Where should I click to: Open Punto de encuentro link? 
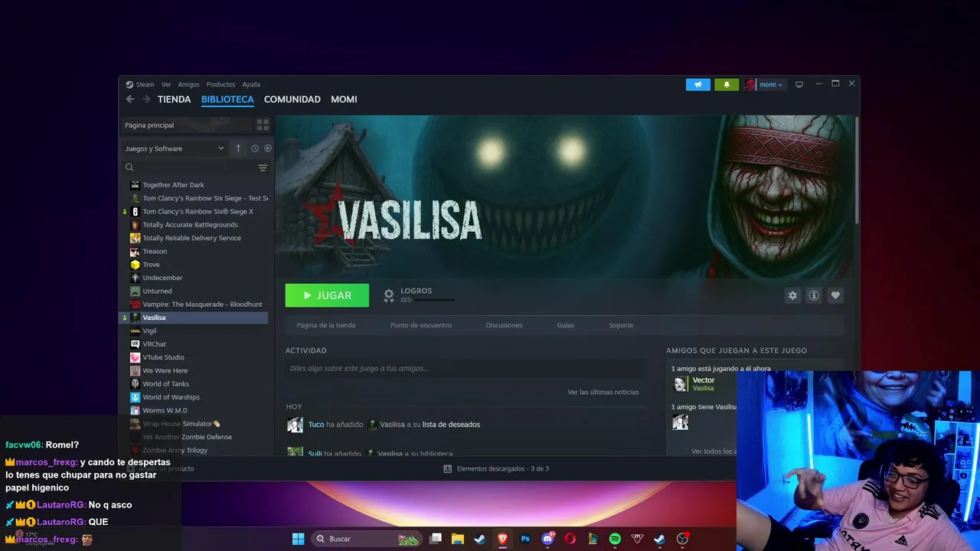click(421, 325)
